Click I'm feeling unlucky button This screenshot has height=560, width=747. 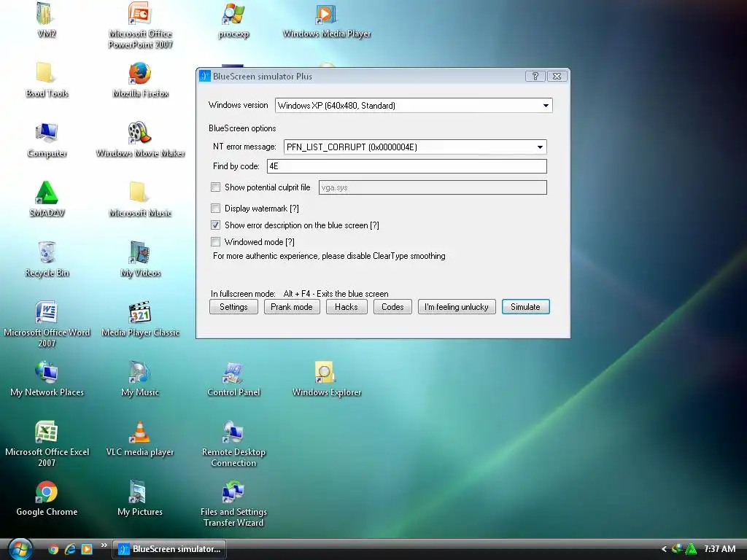point(457,307)
